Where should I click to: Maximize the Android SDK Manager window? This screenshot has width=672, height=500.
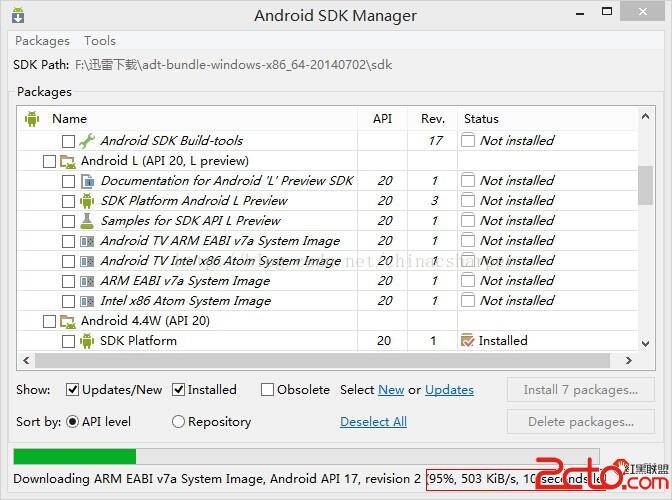tap(607, 12)
